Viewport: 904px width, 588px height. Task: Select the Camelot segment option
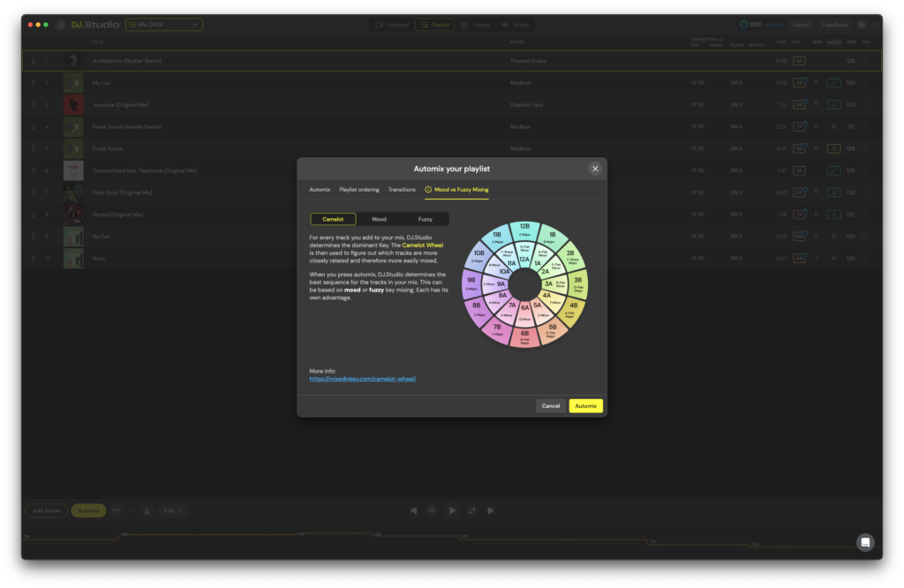333,219
